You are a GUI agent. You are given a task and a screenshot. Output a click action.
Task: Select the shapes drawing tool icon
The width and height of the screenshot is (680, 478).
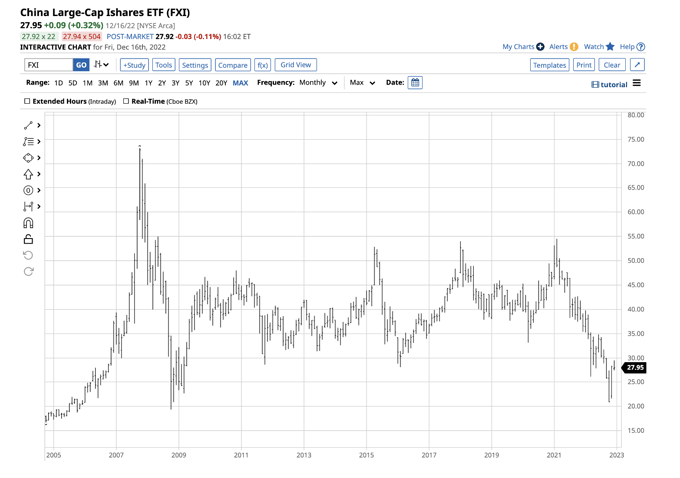click(28, 158)
